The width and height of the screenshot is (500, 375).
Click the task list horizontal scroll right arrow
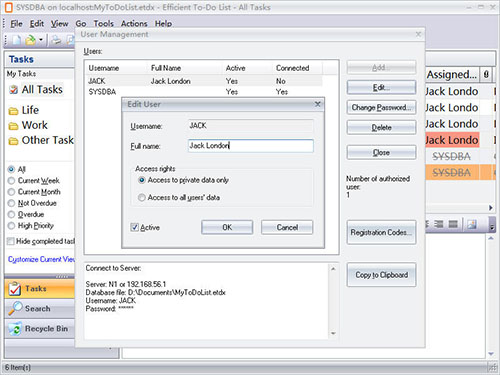[x=490, y=208]
